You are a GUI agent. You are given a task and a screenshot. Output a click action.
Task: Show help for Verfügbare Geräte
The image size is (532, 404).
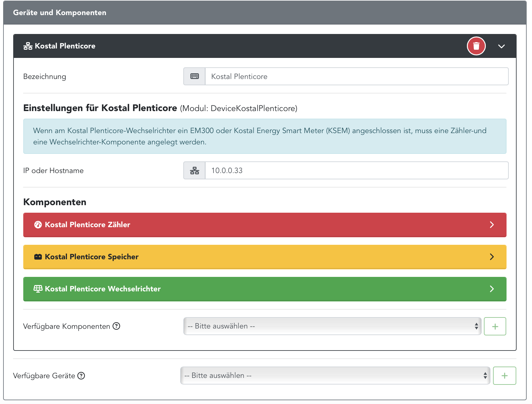pos(81,376)
